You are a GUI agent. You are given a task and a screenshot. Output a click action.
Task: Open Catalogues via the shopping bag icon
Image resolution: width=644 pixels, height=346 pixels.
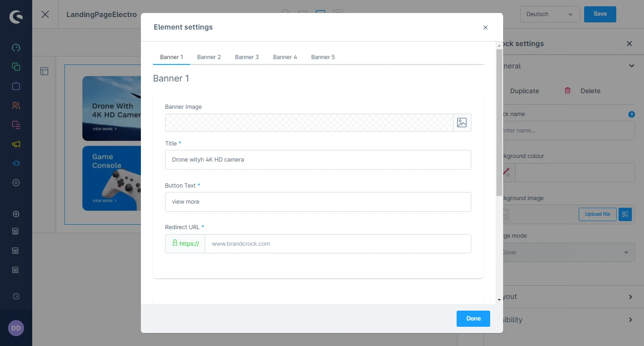[x=16, y=86]
